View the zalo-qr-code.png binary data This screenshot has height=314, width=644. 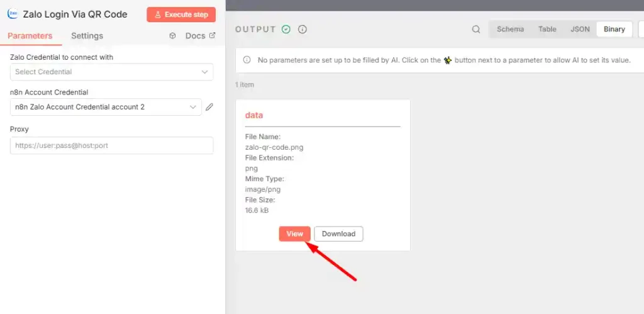click(294, 234)
